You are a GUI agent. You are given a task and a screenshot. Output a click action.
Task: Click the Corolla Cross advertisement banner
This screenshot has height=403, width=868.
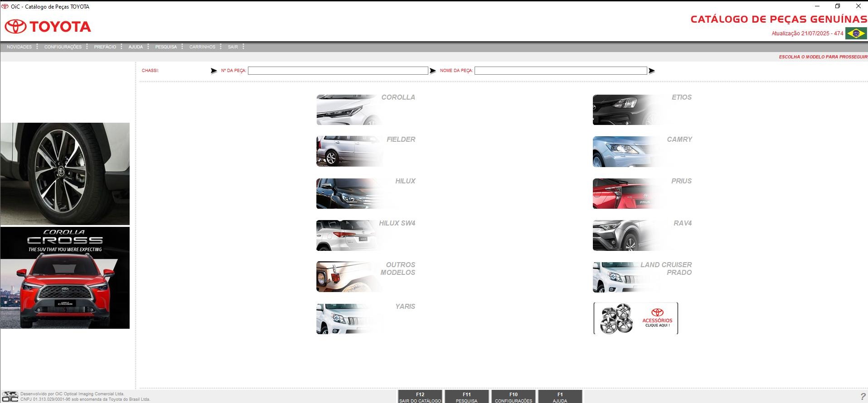(x=65, y=278)
